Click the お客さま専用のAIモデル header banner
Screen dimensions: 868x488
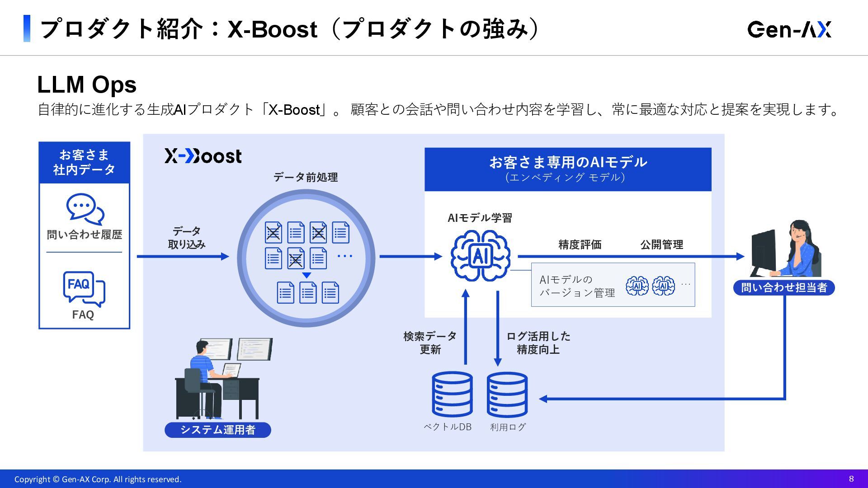pyautogui.click(x=567, y=169)
